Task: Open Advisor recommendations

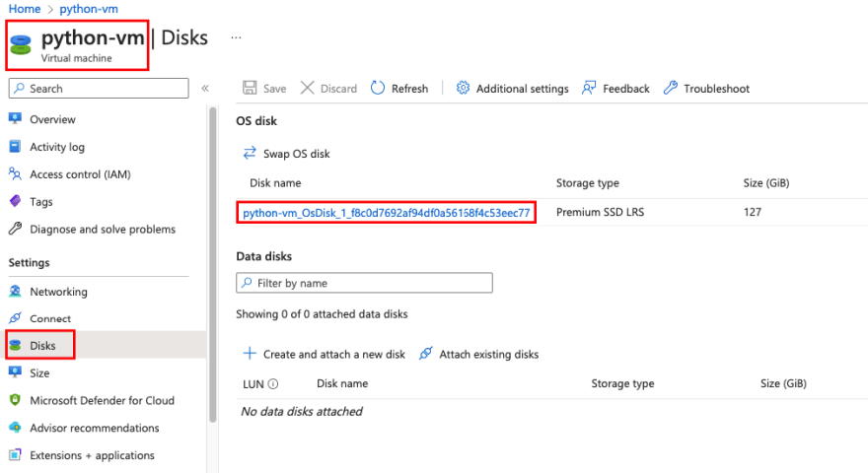Action: click(94, 428)
